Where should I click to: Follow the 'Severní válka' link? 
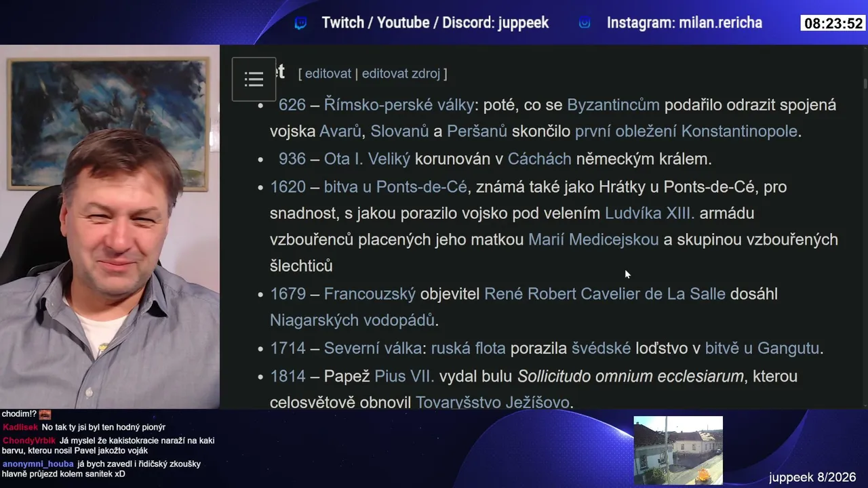[x=373, y=349]
